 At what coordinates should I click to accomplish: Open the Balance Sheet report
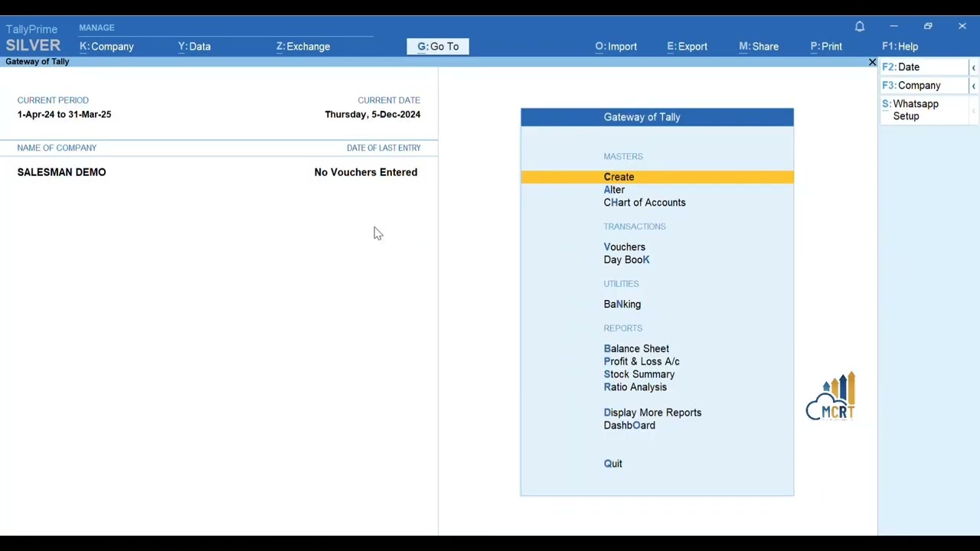(x=636, y=349)
